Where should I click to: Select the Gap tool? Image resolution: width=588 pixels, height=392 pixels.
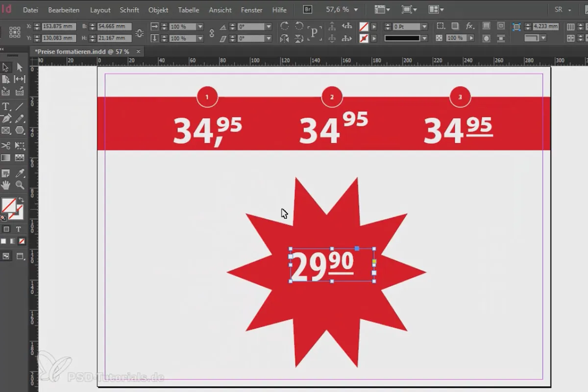[20, 79]
